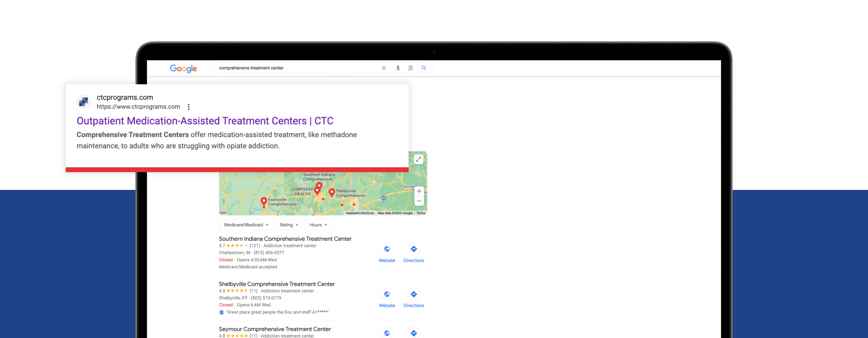Open the Rating filter dropdown

click(x=288, y=225)
